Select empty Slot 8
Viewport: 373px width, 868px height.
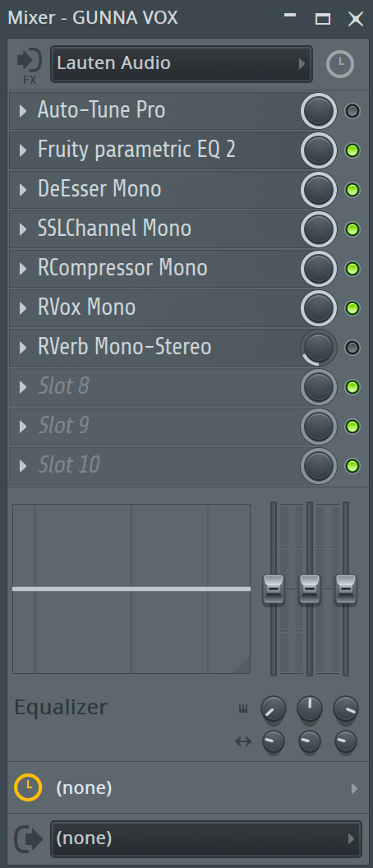[63, 387]
